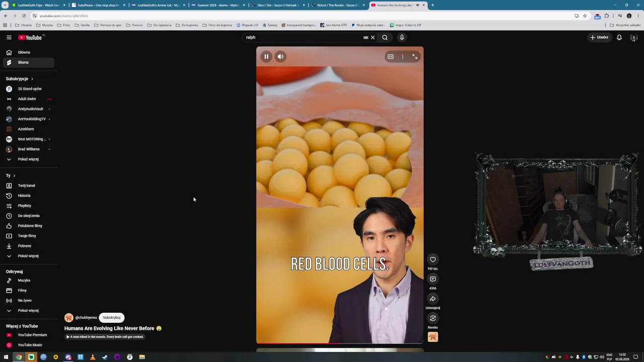The image size is (644, 362).
Task: Switch to the Silos / Silo browser tab
Action: coord(278,5)
